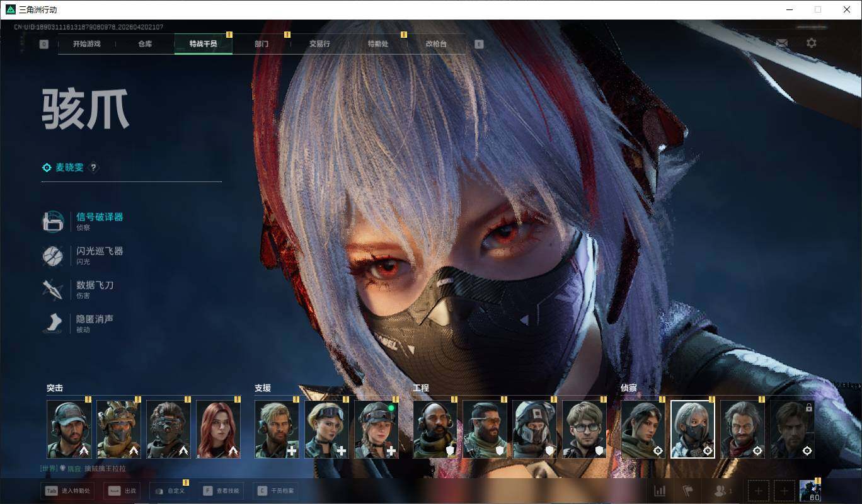The width and height of the screenshot is (862, 504).
Task: Click the world chat message 擒贼擒王拉拉
Action: 106,469
